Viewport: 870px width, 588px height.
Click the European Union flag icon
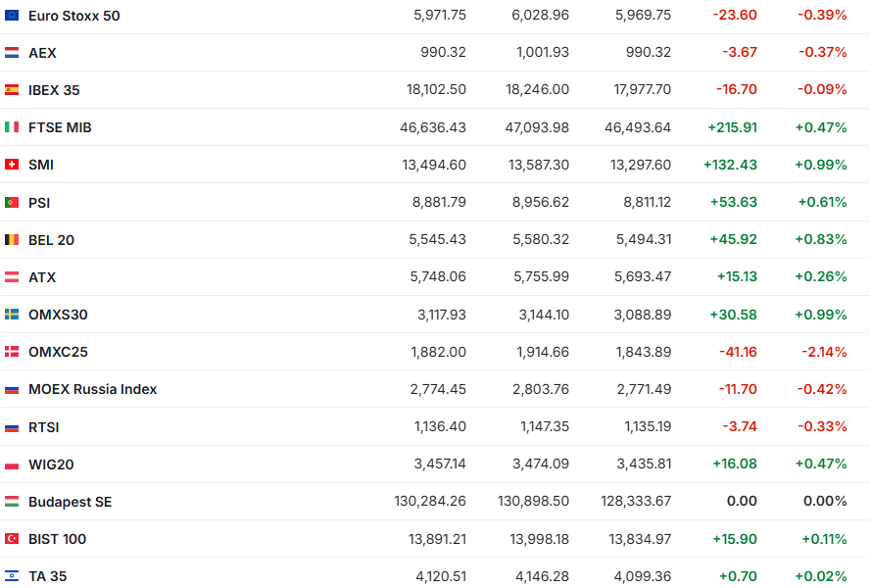click(x=12, y=16)
